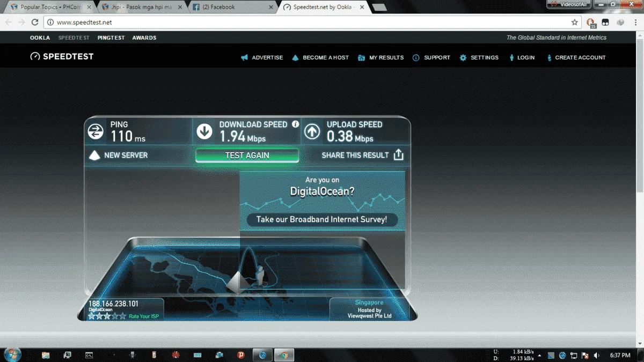
Task: Close the Facebook tab
Action: [x=271, y=7]
